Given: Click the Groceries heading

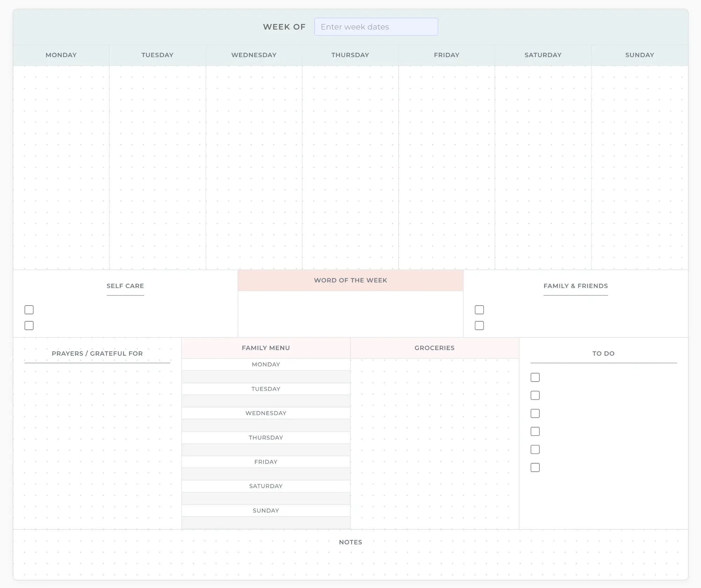Looking at the screenshot, I should [435, 348].
